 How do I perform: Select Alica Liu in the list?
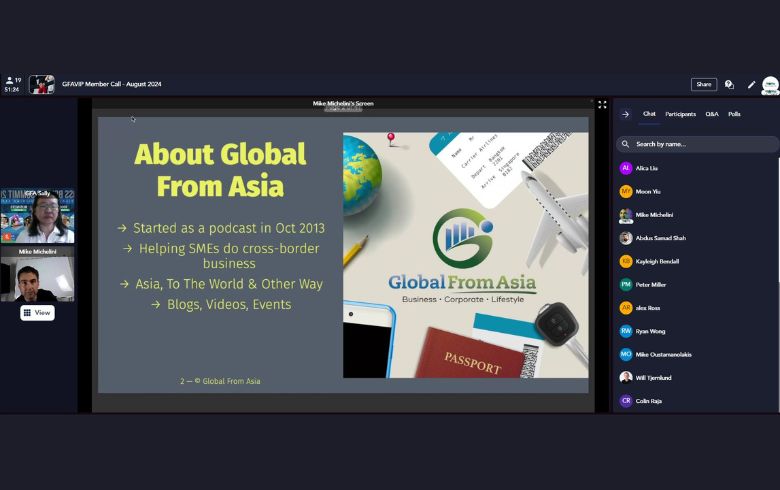pos(646,168)
